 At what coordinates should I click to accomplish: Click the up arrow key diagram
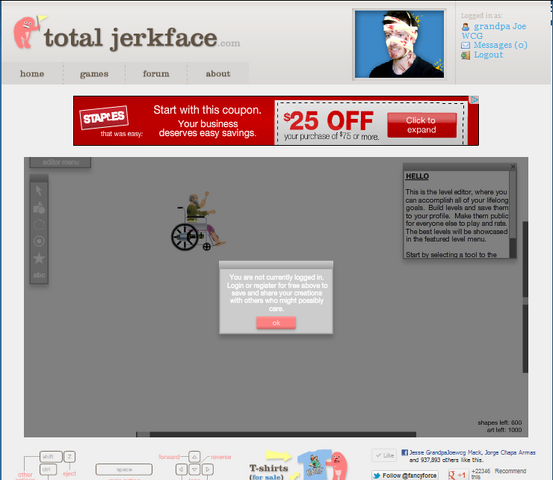point(194,457)
